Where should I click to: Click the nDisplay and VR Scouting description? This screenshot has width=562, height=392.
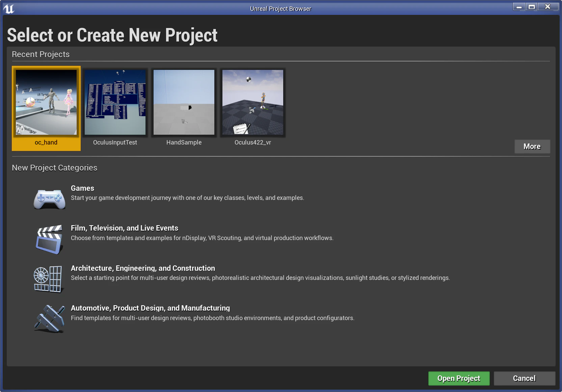(x=202, y=238)
